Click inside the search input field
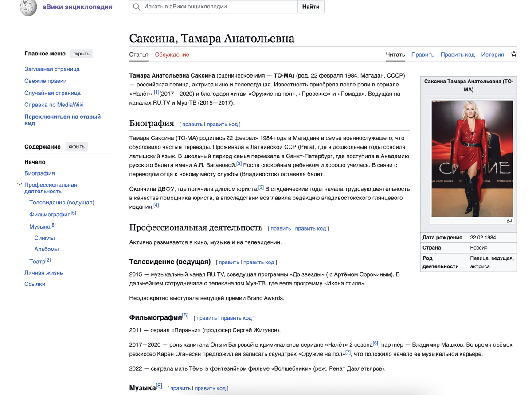The height and width of the screenshot is (395, 532). [213, 7]
